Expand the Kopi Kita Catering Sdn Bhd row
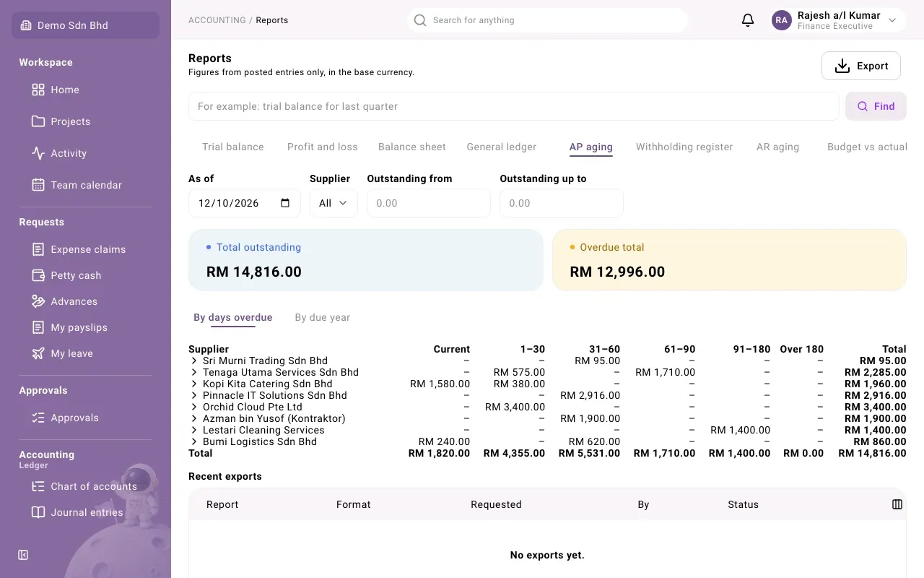The image size is (924, 578). click(x=194, y=384)
